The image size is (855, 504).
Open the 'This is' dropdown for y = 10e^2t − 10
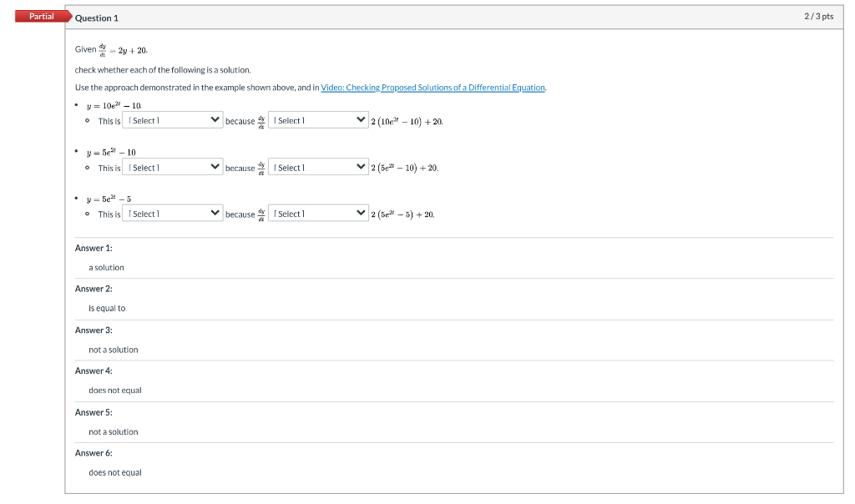172,120
